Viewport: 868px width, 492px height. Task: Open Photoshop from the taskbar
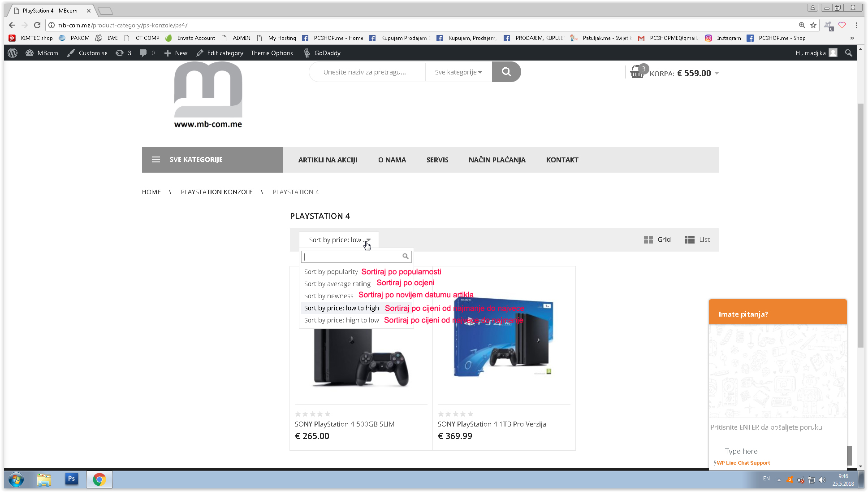(71, 479)
